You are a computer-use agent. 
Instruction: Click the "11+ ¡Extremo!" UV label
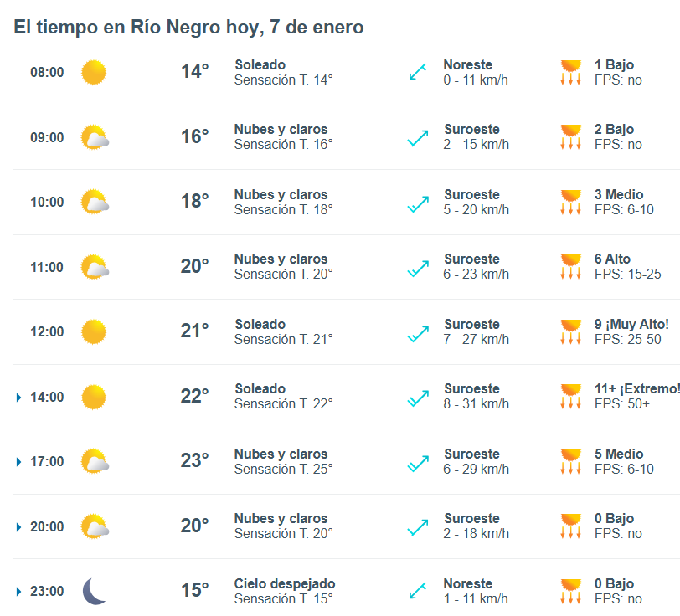[x=636, y=388]
